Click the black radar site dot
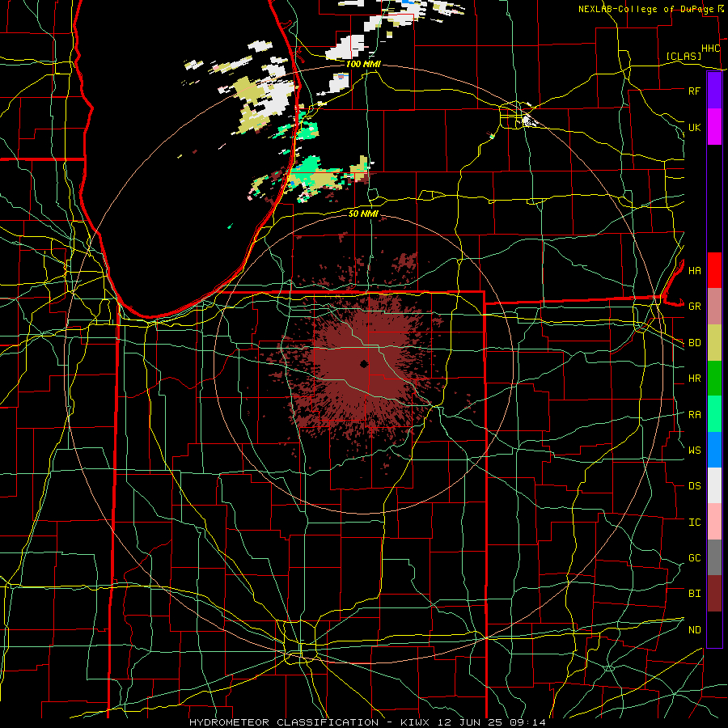This screenshot has width=728, height=728. coord(363,364)
